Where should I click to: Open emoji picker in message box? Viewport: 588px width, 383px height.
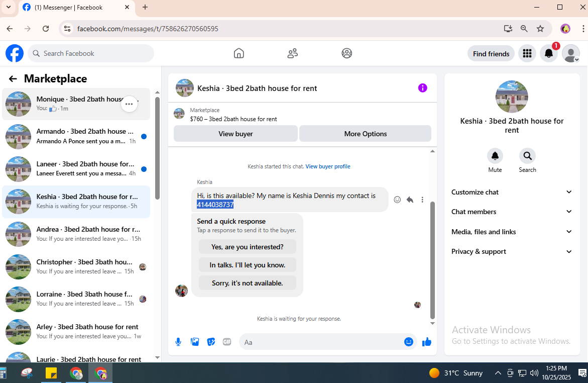pos(409,342)
